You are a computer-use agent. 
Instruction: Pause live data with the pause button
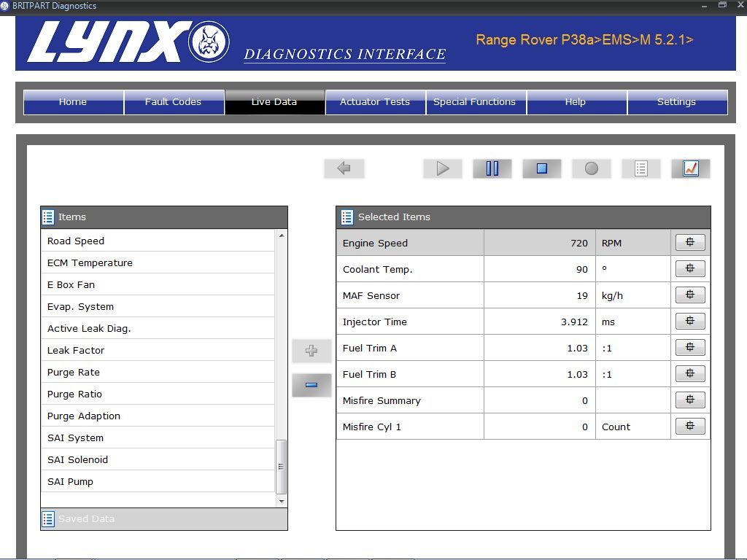(x=492, y=168)
